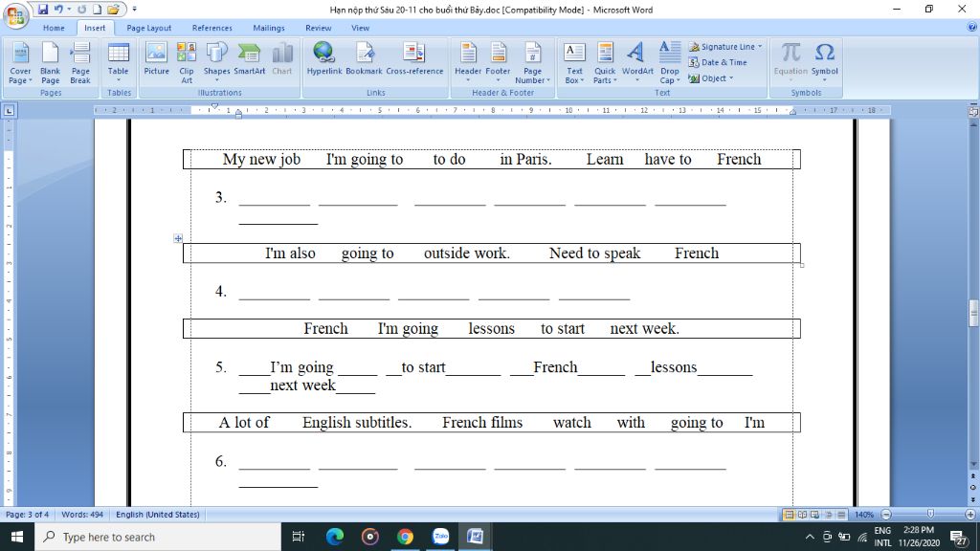
Task: Insert an Equation
Action: click(x=791, y=62)
